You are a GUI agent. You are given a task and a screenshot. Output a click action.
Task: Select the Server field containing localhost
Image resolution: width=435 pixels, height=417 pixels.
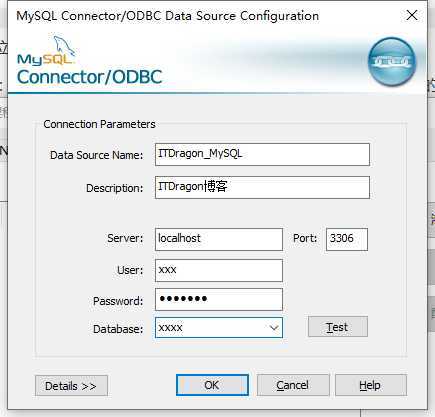pyautogui.click(x=219, y=239)
